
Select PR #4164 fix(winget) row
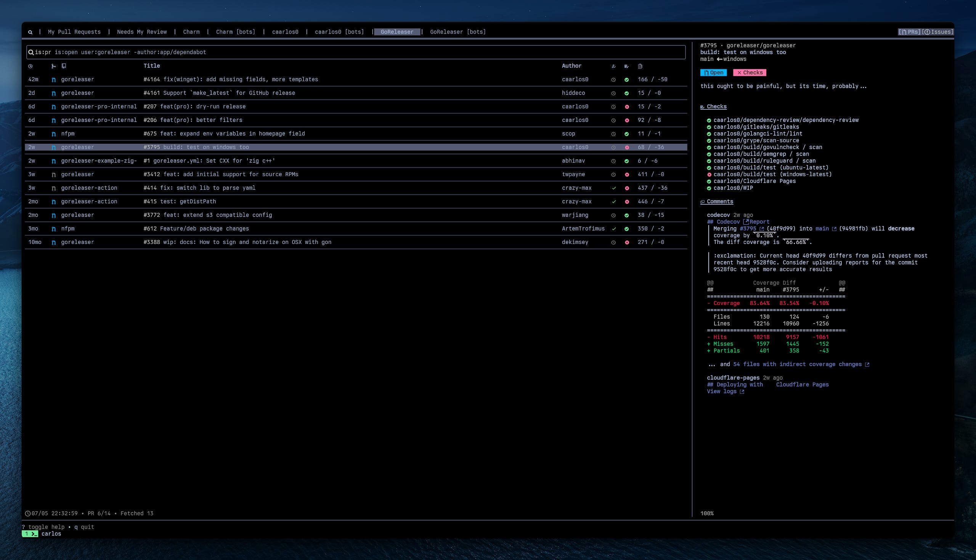356,80
